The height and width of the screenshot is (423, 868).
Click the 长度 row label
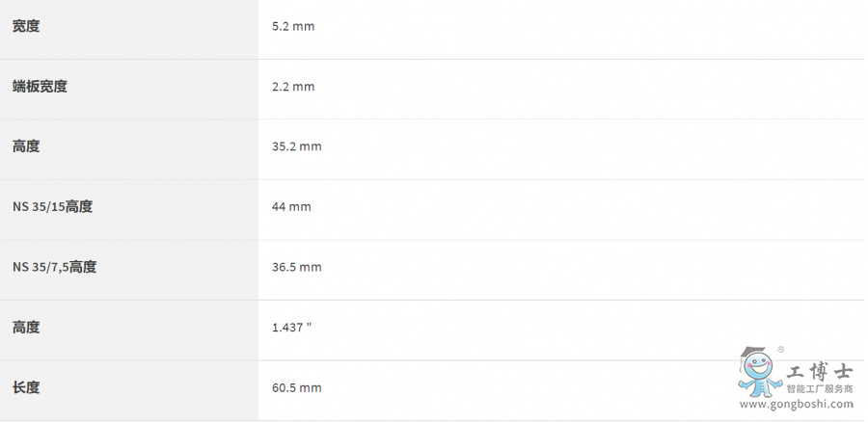pyautogui.click(x=26, y=387)
